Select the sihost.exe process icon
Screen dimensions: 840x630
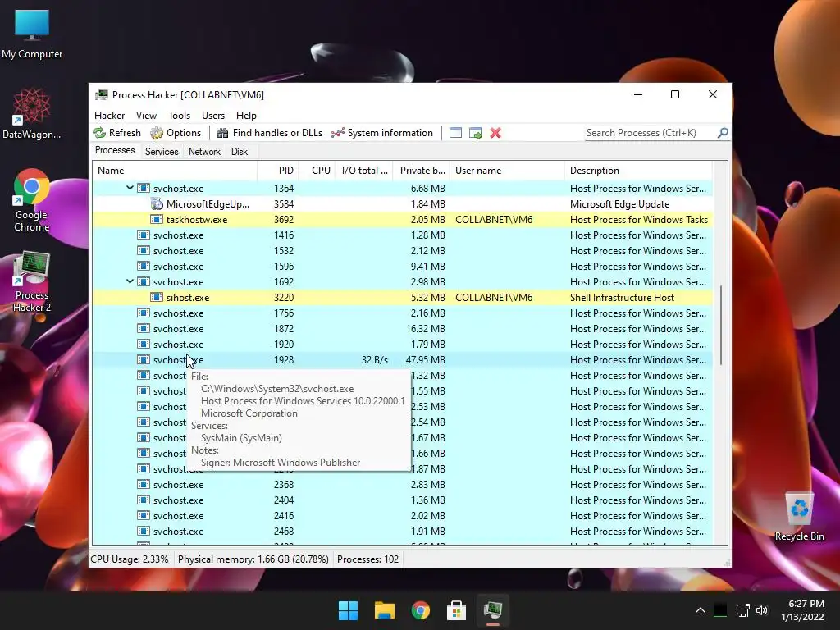pyautogui.click(x=157, y=297)
